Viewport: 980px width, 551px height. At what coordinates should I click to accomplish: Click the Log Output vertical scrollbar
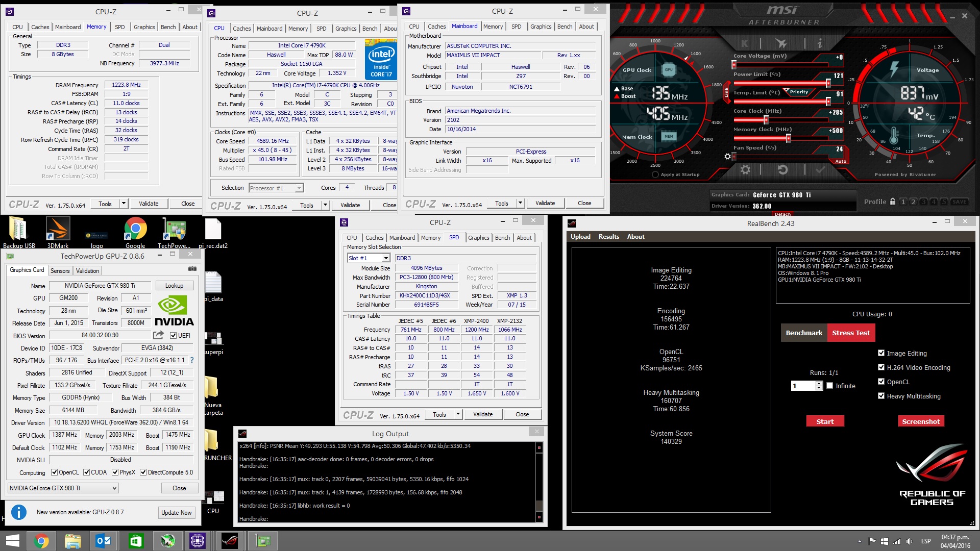(539, 483)
